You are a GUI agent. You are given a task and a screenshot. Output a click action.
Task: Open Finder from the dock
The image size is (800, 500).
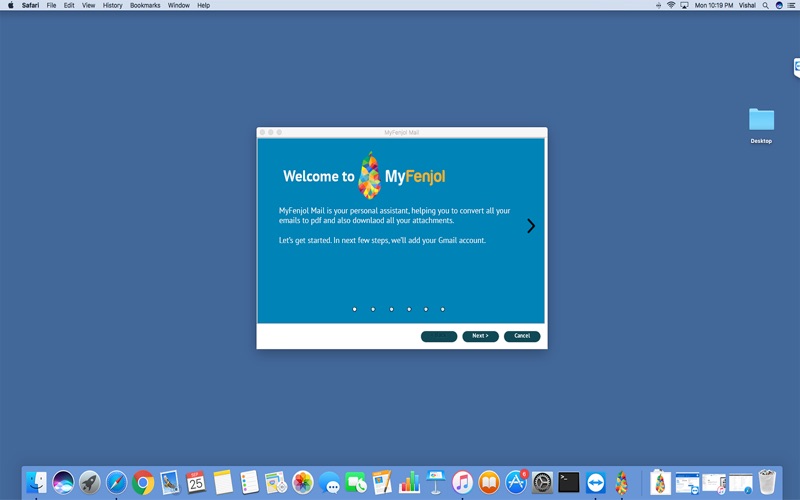(x=36, y=482)
